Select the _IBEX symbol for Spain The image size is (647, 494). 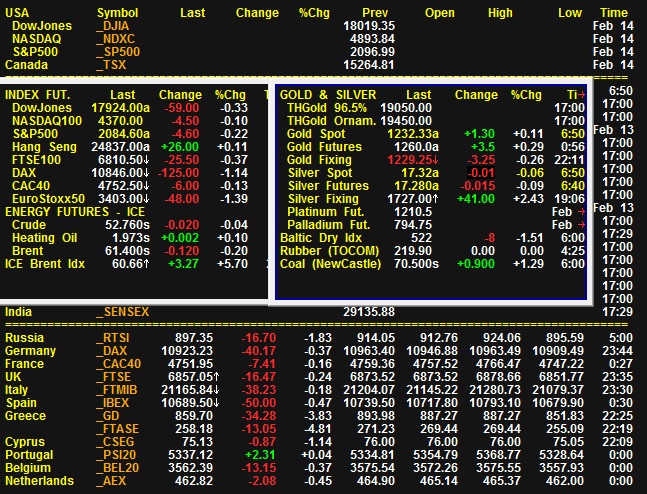coord(112,403)
